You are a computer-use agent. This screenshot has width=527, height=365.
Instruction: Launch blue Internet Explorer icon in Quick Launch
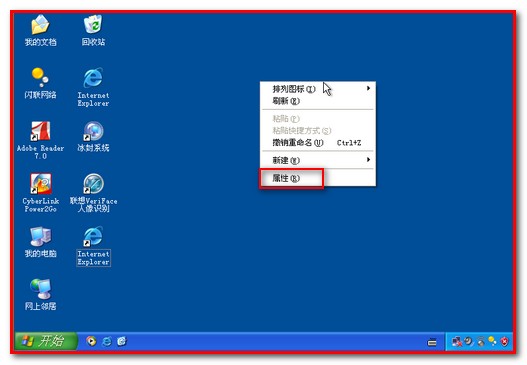[x=107, y=341]
